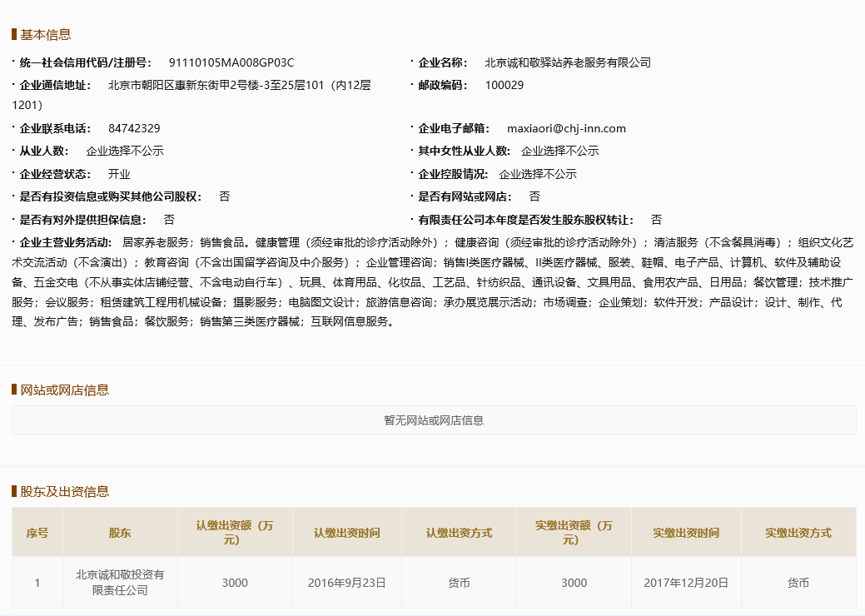The height and width of the screenshot is (616, 865).
Task: Click the 基本信息 section heading
Action: point(46,35)
